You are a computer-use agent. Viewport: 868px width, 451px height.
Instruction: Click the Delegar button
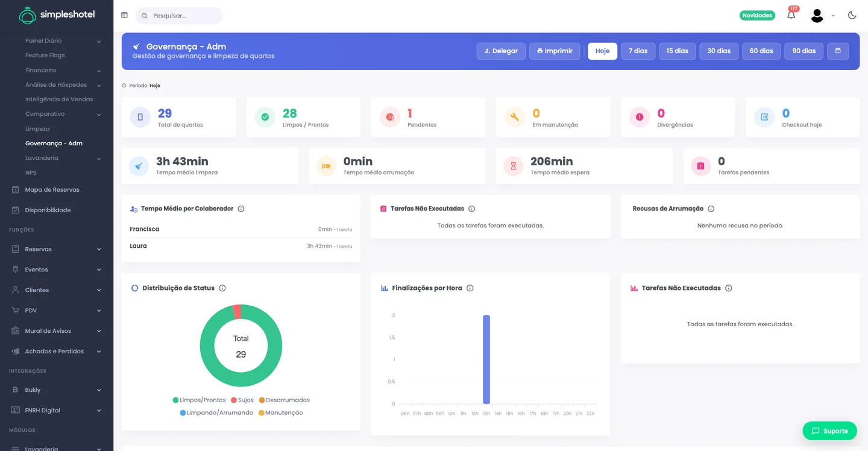click(x=501, y=51)
